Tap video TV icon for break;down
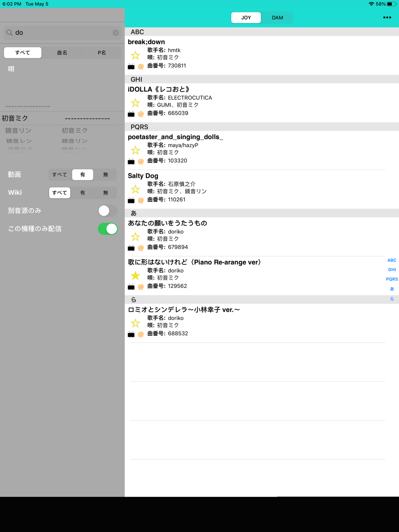The height and width of the screenshot is (532, 399). pos(131,66)
